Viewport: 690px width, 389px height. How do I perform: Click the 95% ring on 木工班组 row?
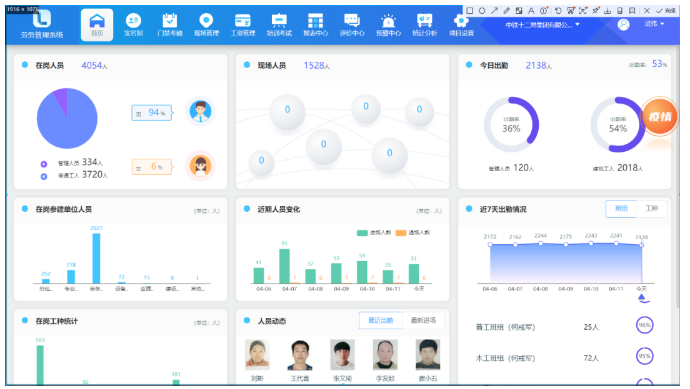coord(645,356)
